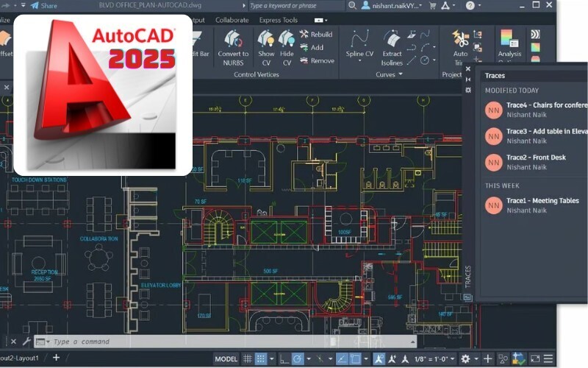588x368 pixels.
Task: Click the Extract Isolines tool
Action: 392,48
